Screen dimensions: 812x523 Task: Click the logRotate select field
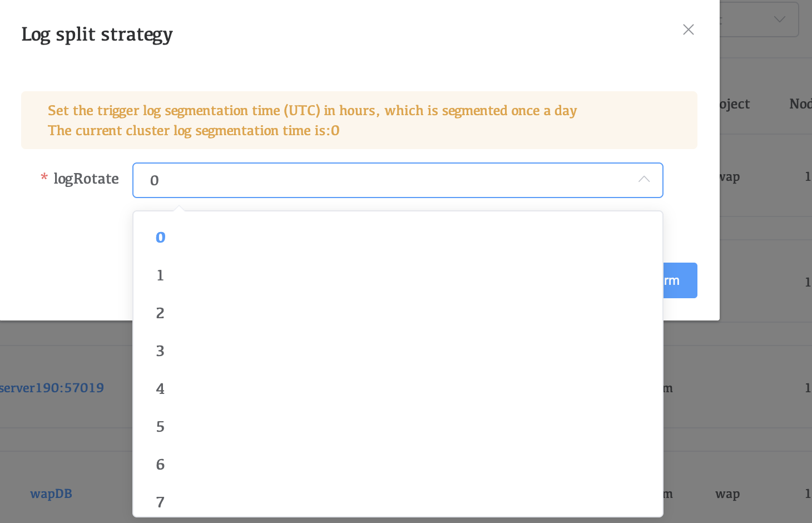point(389,180)
